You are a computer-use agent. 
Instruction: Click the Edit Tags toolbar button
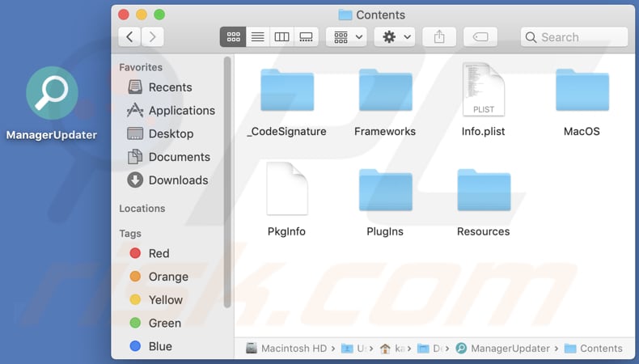(x=480, y=37)
